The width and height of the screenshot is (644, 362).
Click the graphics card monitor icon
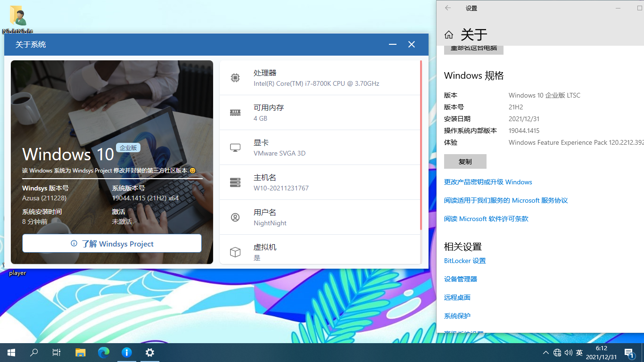(x=235, y=148)
